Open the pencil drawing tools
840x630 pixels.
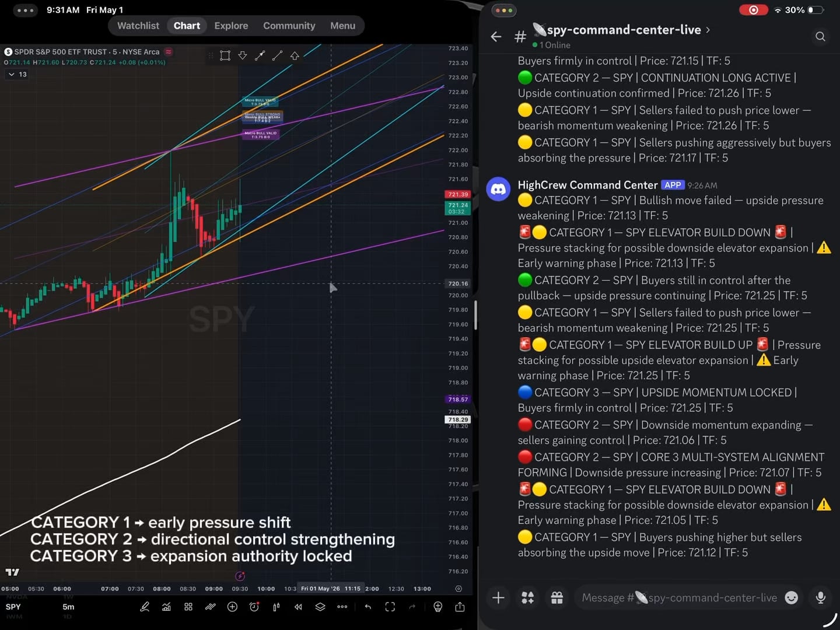145,607
